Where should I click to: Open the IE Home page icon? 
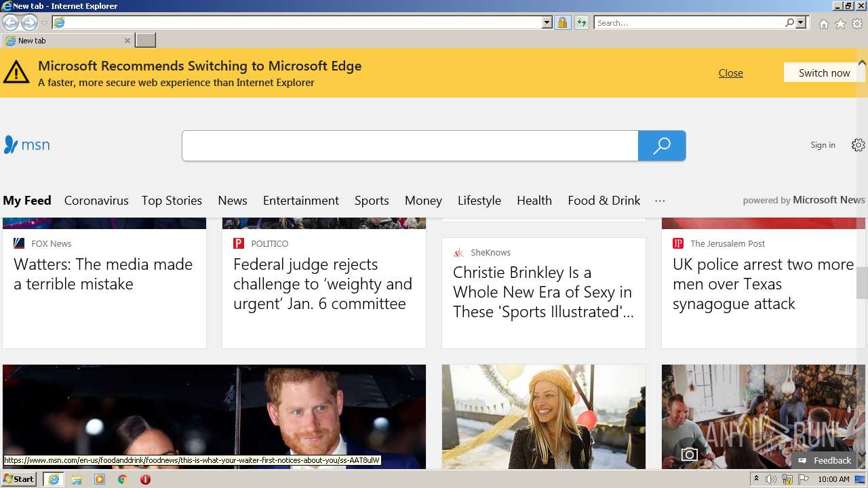tap(823, 24)
